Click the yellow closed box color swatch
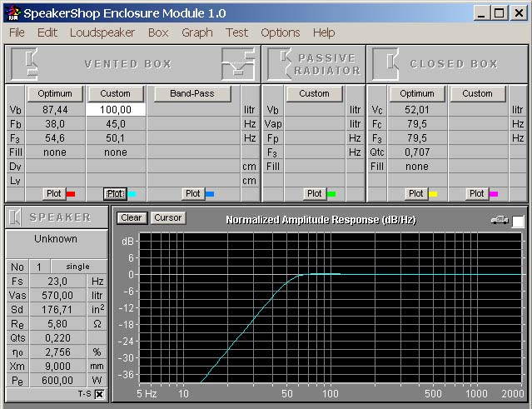 coord(433,194)
